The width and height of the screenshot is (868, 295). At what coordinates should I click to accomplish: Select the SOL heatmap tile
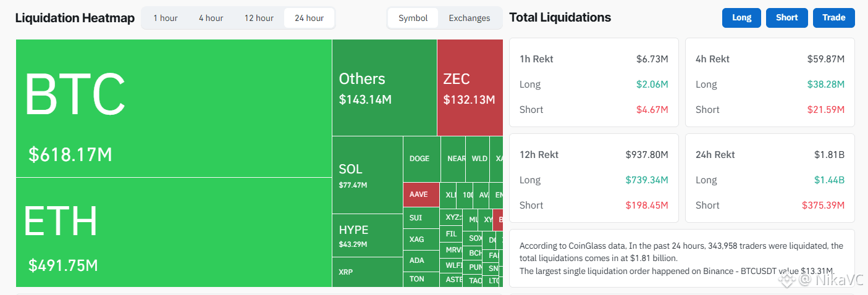pyautogui.click(x=368, y=175)
